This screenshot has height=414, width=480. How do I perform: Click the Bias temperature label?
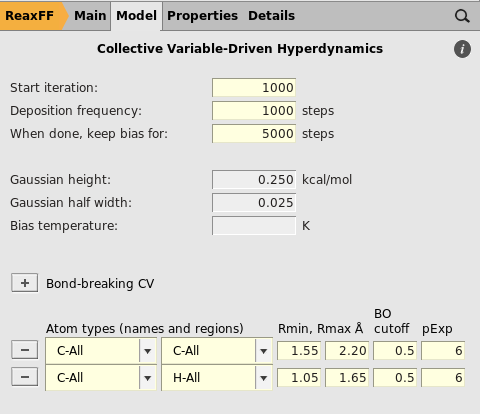[64, 226]
